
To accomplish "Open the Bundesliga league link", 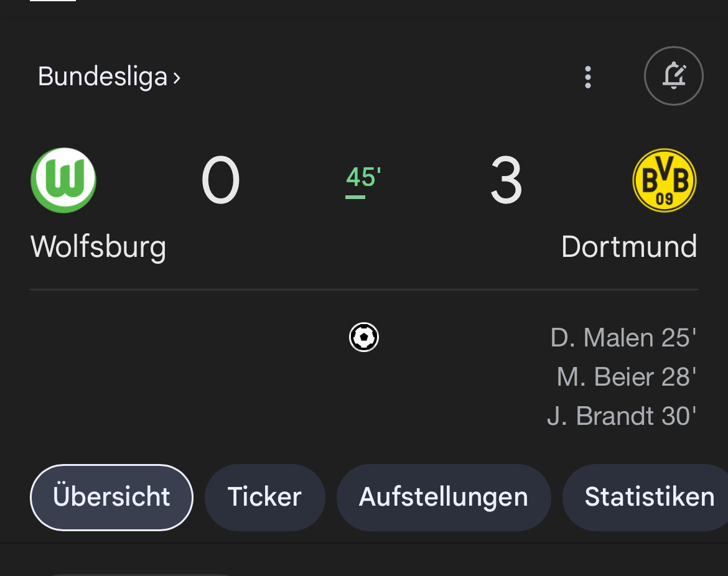I will coord(103,77).
